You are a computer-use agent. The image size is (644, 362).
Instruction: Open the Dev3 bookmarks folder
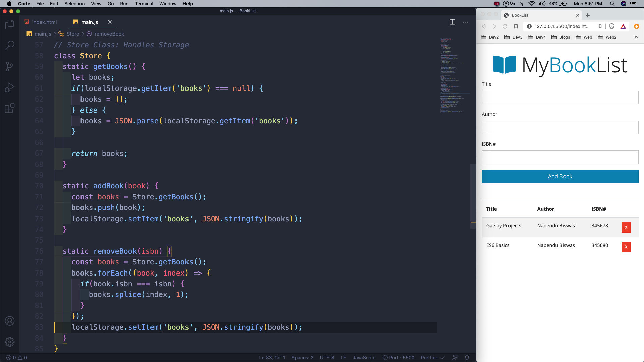click(x=514, y=37)
